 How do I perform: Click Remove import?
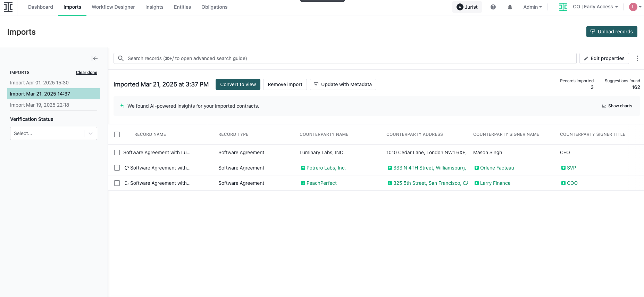point(285,84)
